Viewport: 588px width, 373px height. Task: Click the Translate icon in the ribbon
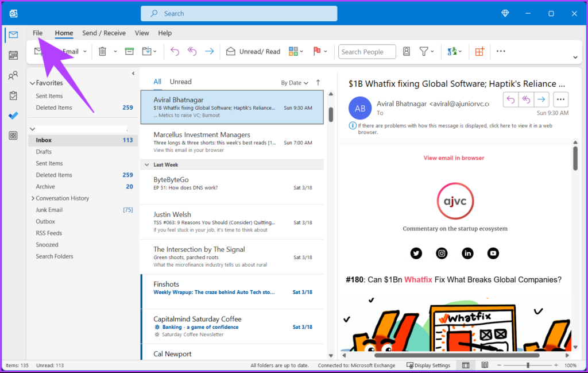(x=454, y=52)
